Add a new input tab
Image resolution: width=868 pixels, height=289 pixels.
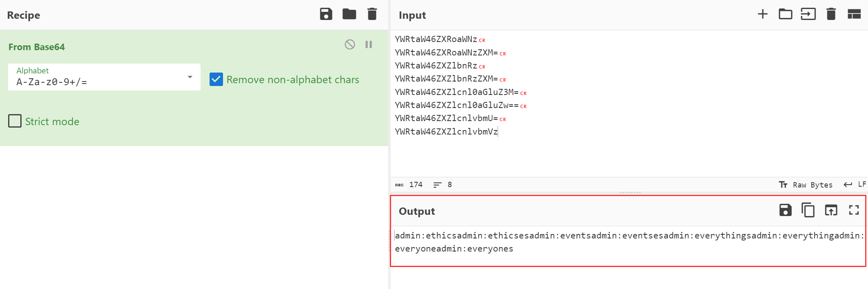[763, 14]
